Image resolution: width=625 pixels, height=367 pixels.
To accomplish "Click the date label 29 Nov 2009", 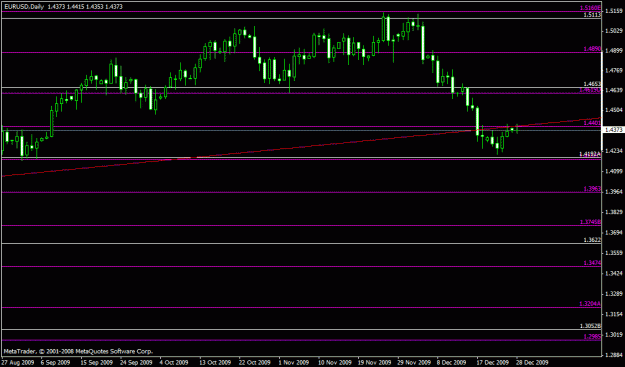I will click(x=414, y=363).
